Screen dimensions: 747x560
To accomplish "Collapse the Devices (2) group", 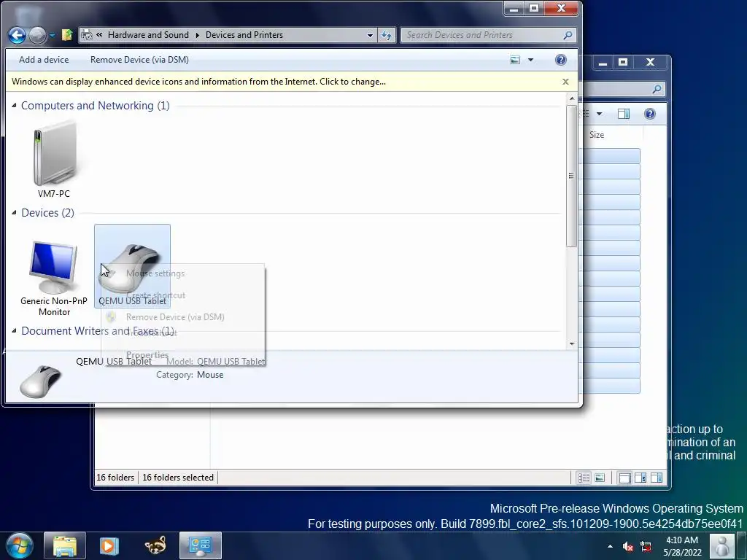I will [14, 212].
